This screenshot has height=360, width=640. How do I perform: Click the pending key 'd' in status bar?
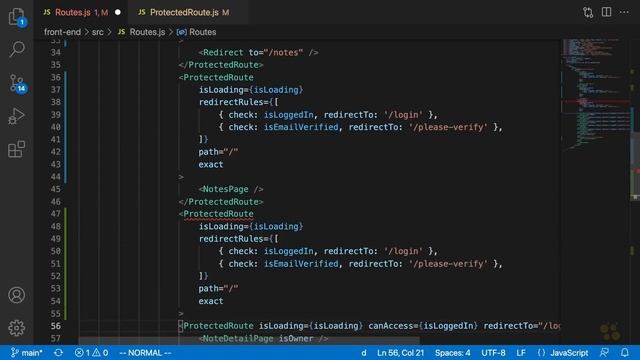364,353
